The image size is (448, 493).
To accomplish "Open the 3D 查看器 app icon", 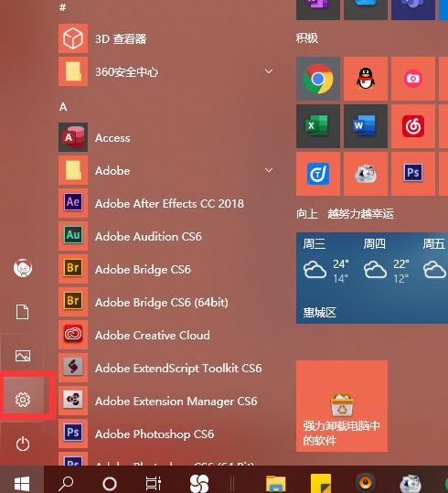I will click(73, 38).
